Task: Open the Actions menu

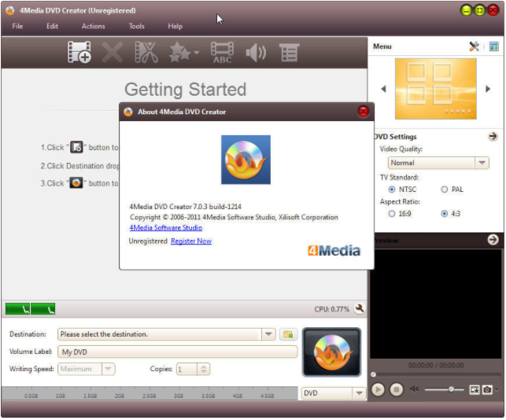Action: [x=94, y=26]
